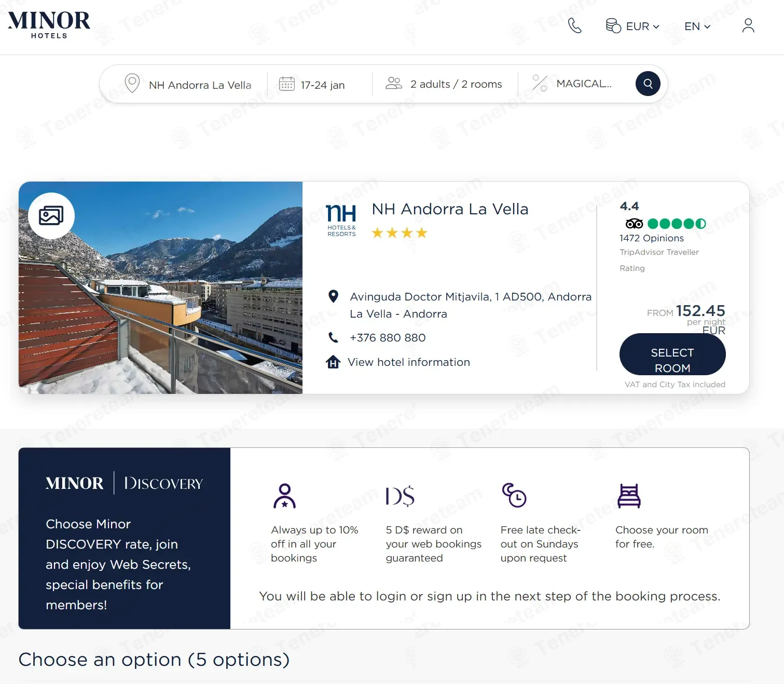Click the member star person icon
The image size is (784, 684).
(x=284, y=496)
